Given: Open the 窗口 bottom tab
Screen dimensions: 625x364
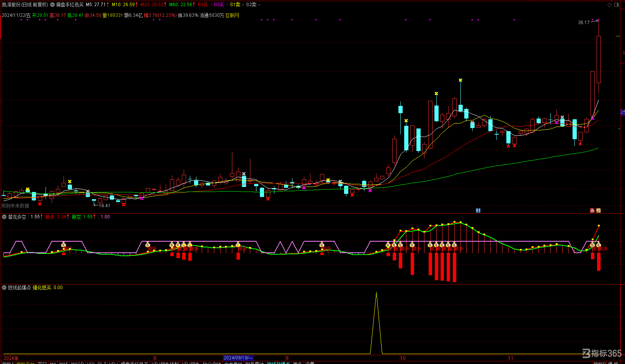Looking at the screenshot, I should click(42, 362).
